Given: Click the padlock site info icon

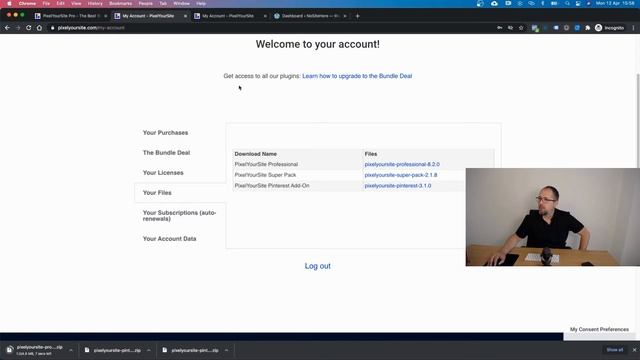Looking at the screenshot, I should (52, 28).
